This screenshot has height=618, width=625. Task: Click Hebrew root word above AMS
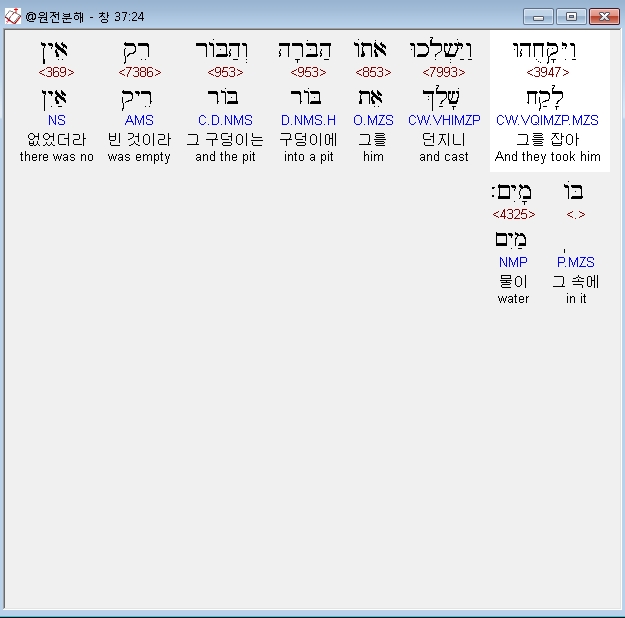(136, 99)
